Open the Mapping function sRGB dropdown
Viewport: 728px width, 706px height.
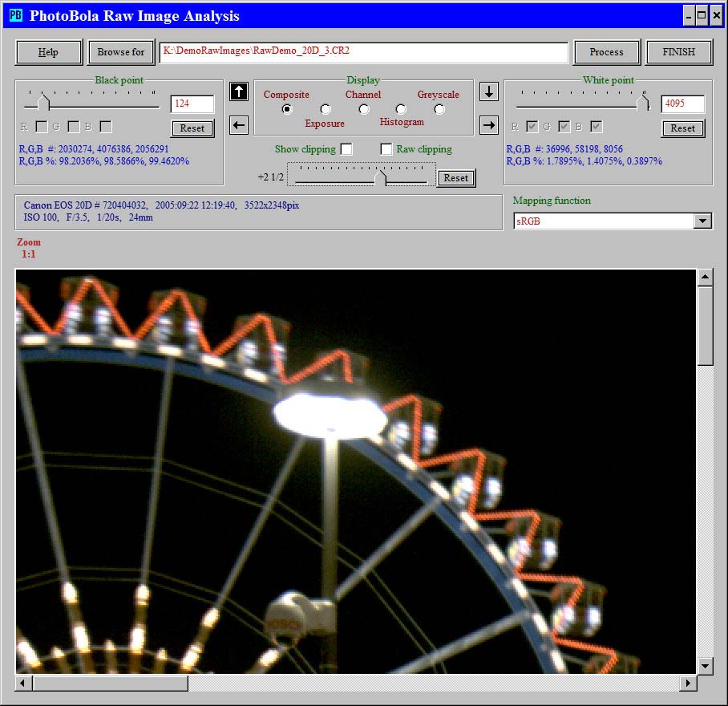[702, 221]
